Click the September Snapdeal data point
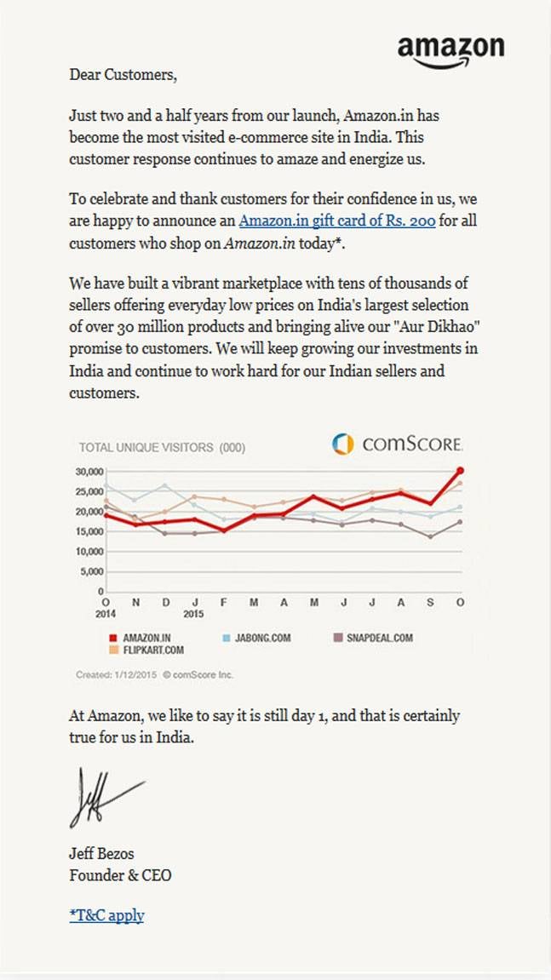Screen dimensions: 551x980 click(x=430, y=537)
